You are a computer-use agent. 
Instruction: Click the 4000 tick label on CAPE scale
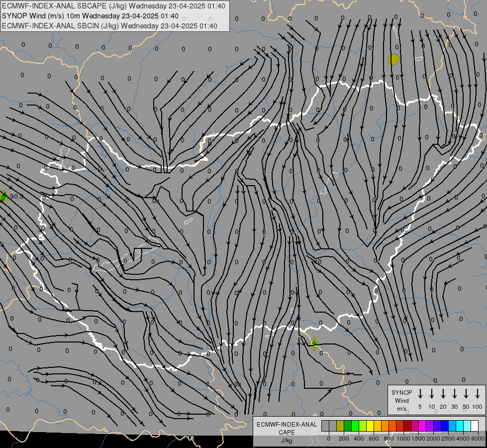coord(463,439)
